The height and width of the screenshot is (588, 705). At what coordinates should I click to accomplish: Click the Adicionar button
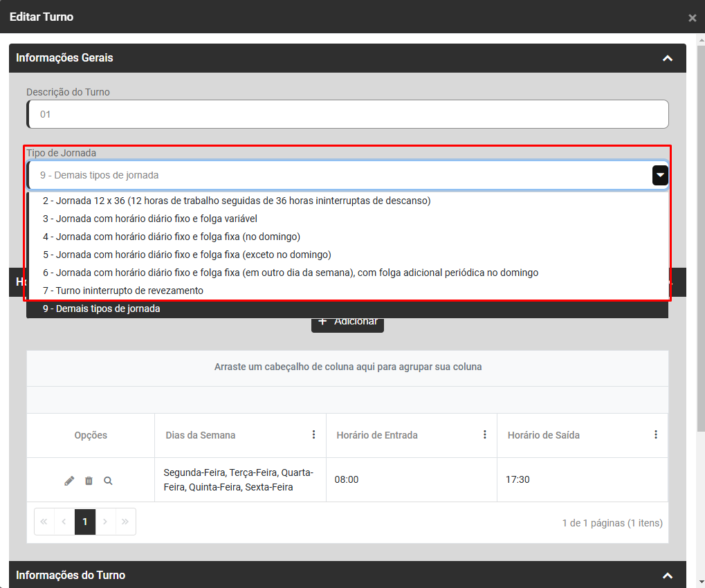pos(347,322)
